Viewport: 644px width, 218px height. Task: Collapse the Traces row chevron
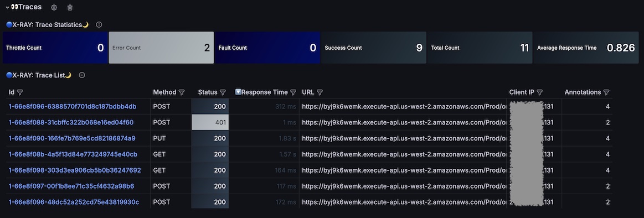coord(7,7)
